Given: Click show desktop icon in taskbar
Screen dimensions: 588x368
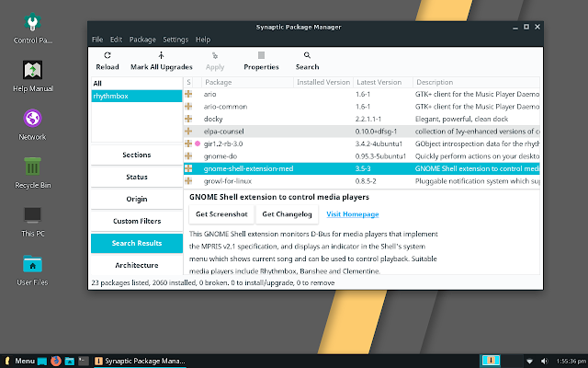Looking at the screenshot, I should point(42,362).
